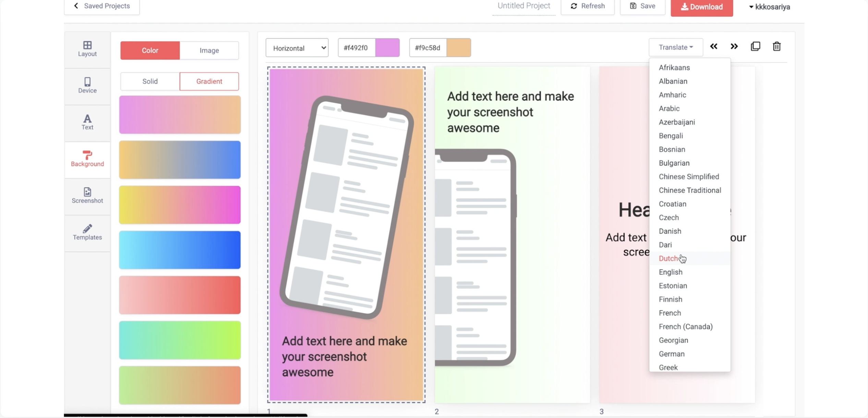Move screenshot left with double-chevron icon
The width and height of the screenshot is (868, 418).
click(x=713, y=47)
